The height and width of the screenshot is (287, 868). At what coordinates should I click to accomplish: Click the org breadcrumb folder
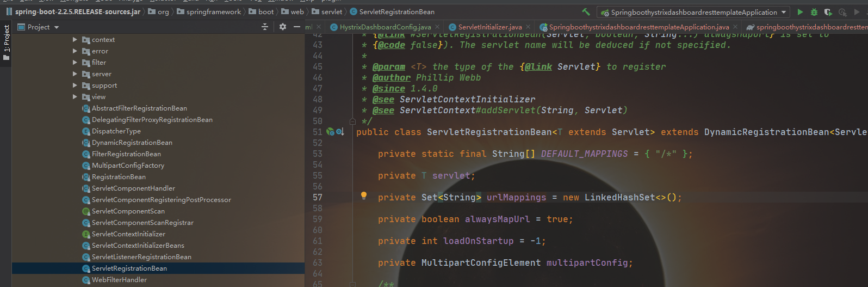click(158, 11)
